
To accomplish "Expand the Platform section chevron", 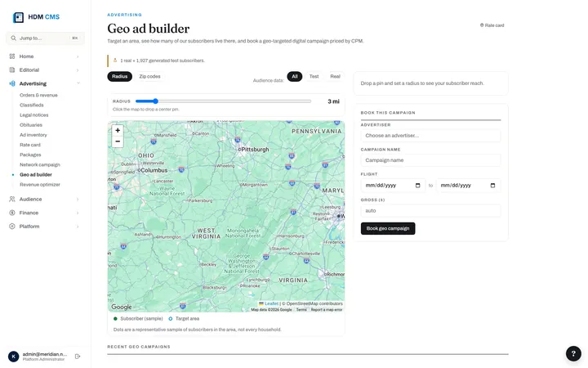I will 78,227.
